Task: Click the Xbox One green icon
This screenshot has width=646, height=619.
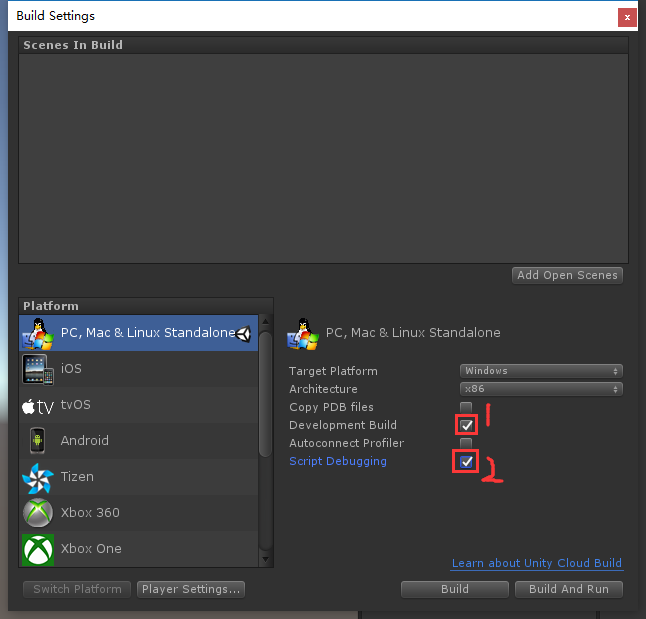Action: 38,549
